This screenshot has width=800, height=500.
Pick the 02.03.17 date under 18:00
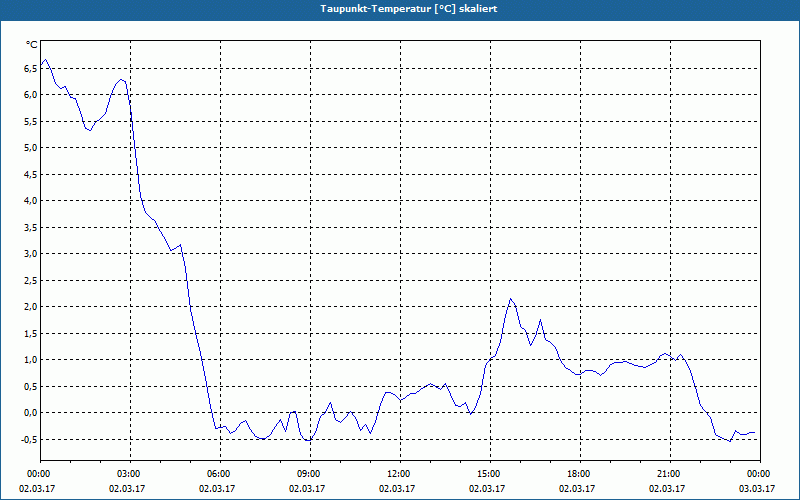pyautogui.click(x=577, y=488)
